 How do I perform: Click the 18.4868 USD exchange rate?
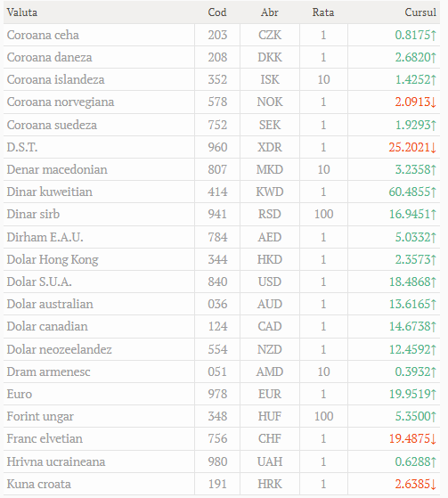412,282
